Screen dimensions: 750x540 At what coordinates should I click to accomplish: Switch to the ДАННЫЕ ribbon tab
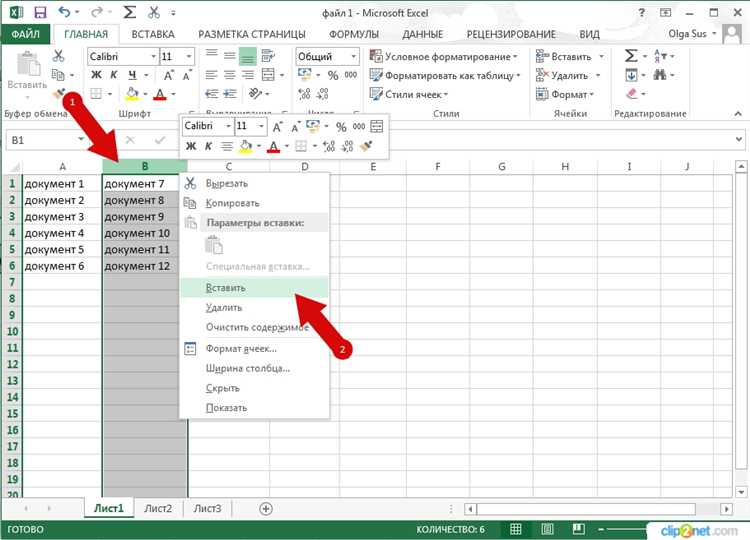coord(422,34)
